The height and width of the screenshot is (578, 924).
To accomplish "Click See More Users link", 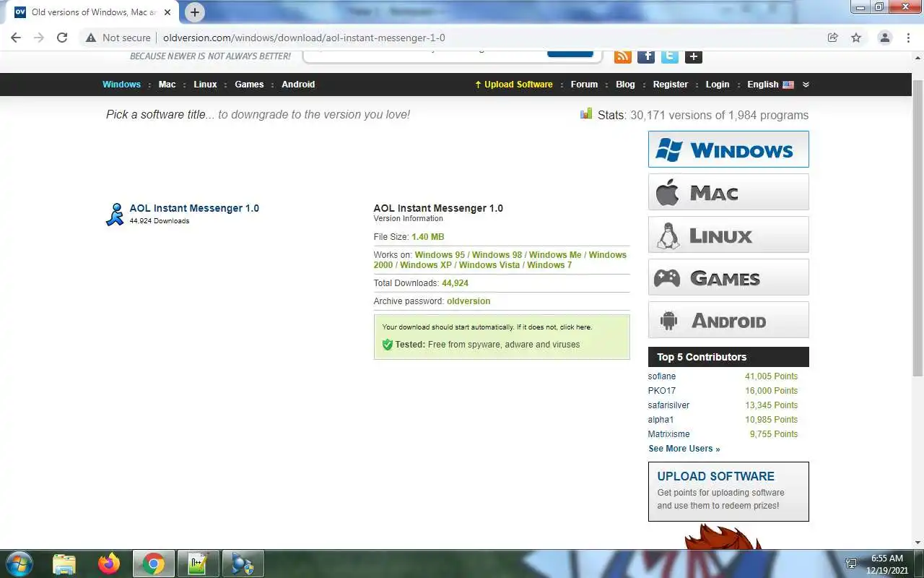I will (684, 449).
